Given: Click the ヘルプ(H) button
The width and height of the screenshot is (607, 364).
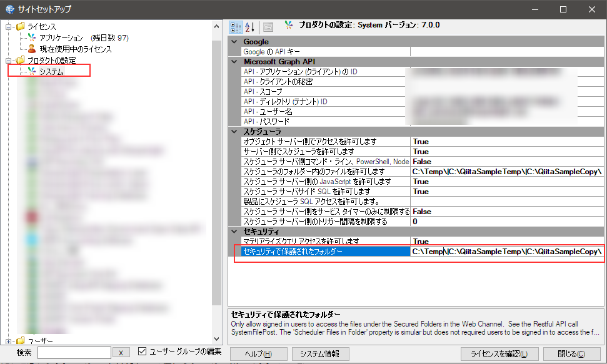Looking at the screenshot, I should 259,354.
